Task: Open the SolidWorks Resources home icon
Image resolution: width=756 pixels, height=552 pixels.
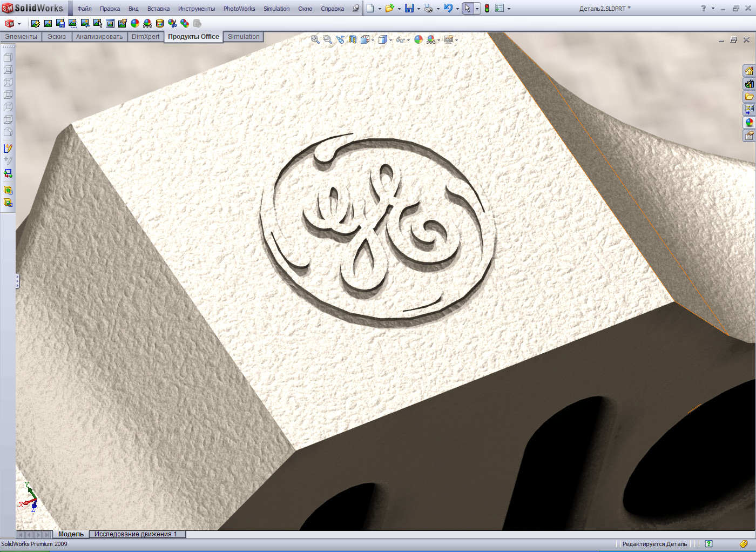Action: [x=750, y=71]
